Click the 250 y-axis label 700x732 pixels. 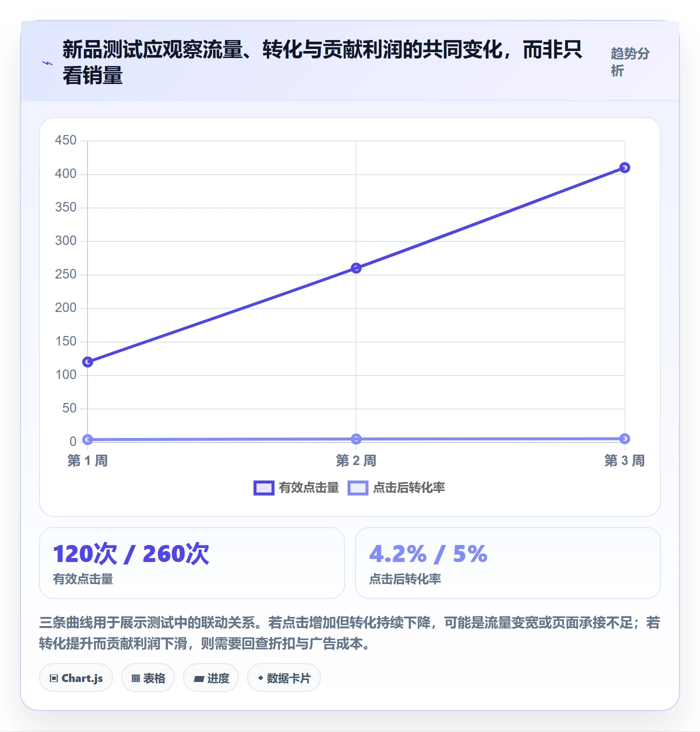66,274
